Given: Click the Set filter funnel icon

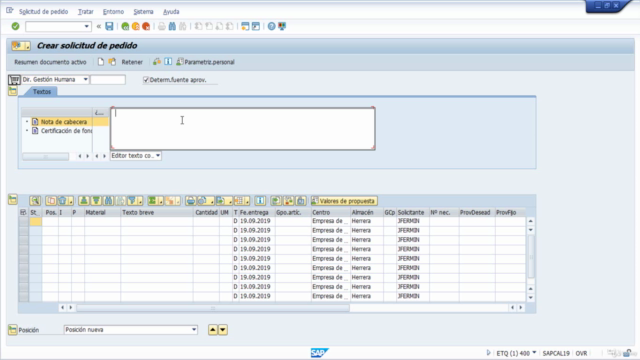Looking at the screenshot, I should [x=132, y=200].
